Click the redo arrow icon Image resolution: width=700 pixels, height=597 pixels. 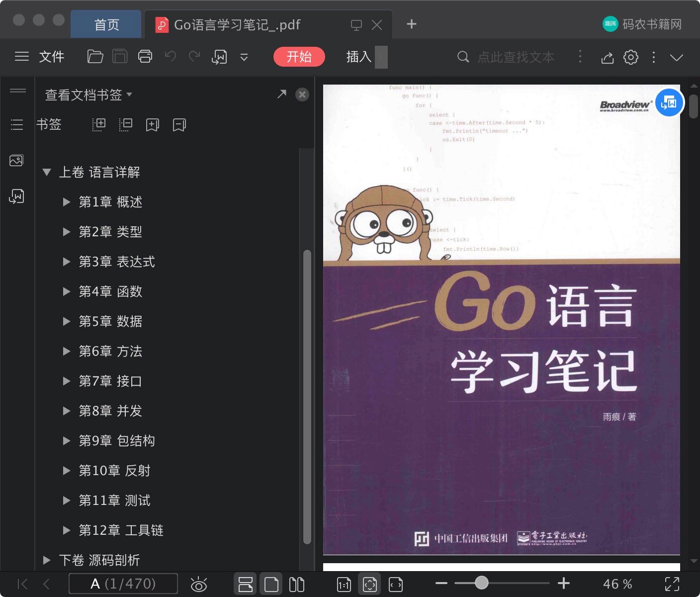[x=194, y=57]
